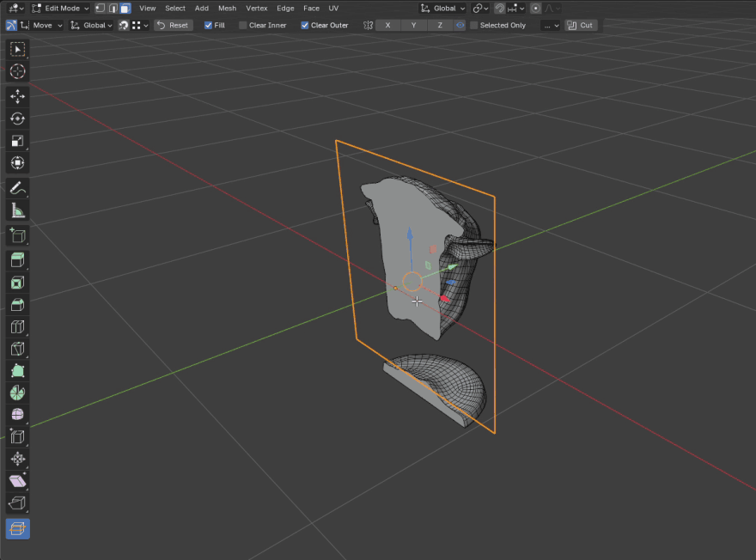Screen dimensions: 756x560
Task: Open the pivot point dropdown in top header
Action: click(481, 9)
